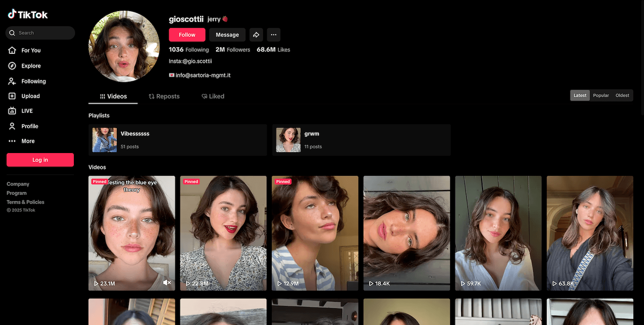Screen dimensions: 644x325
Task: Click the Search input field
Action: [x=43, y=33]
